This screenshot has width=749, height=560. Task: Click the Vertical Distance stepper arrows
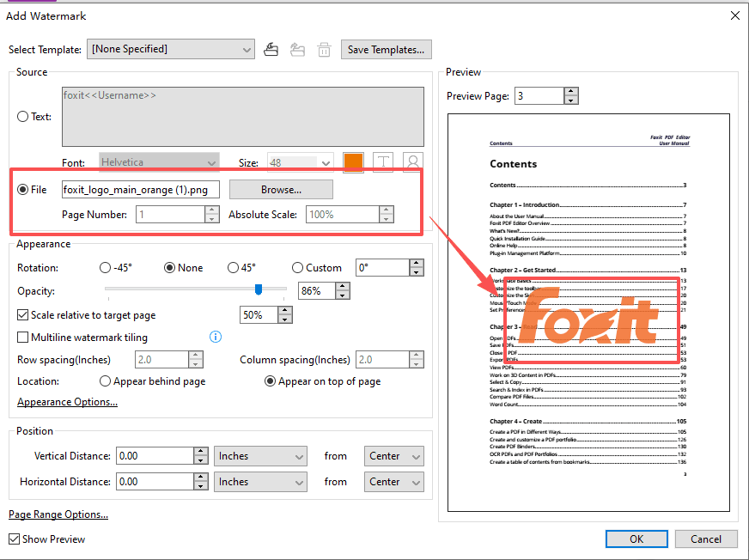click(x=201, y=456)
